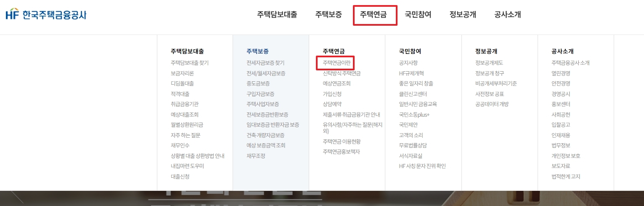Screen dimensions: 644x206
Task: Open 제출서류 취급금융기관 안내
Action: click(x=351, y=115)
